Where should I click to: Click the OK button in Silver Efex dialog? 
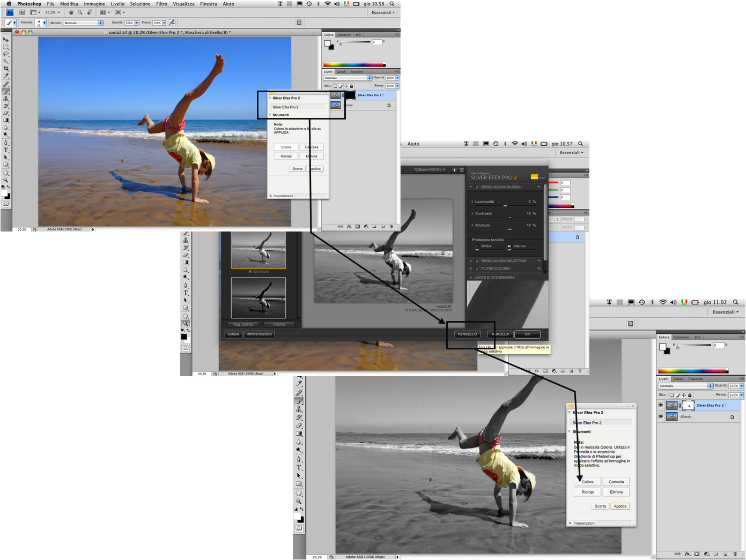click(527, 334)
